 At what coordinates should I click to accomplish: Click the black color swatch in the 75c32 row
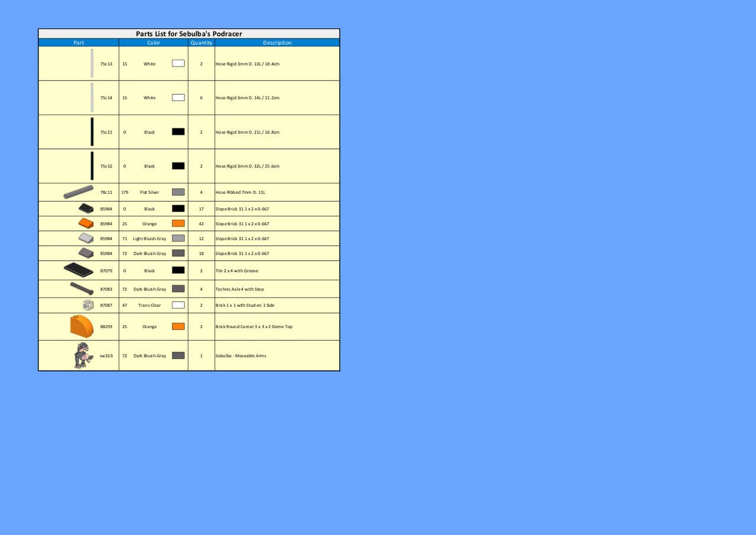click(178, 166)
